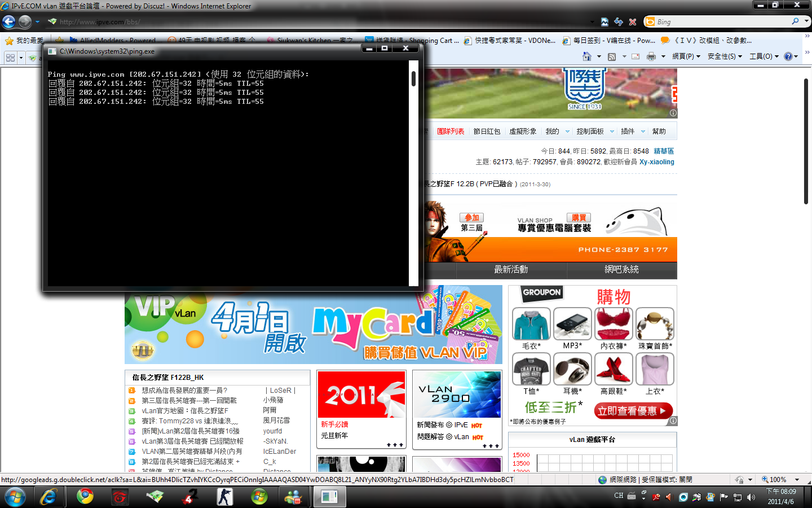
Task: Open the Bing search provider dropdown
Action: [806, 21]
